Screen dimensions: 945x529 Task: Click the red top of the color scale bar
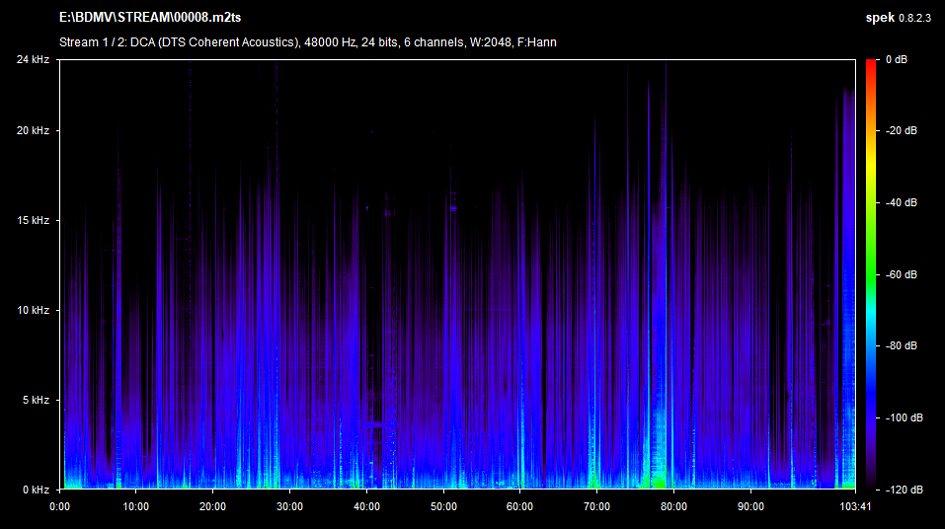coord(873,64)
